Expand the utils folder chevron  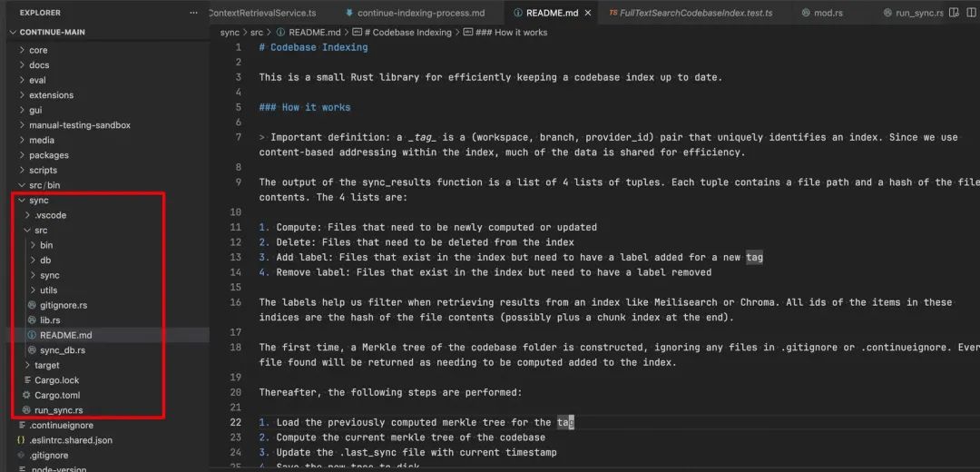[x=33, y=290]
